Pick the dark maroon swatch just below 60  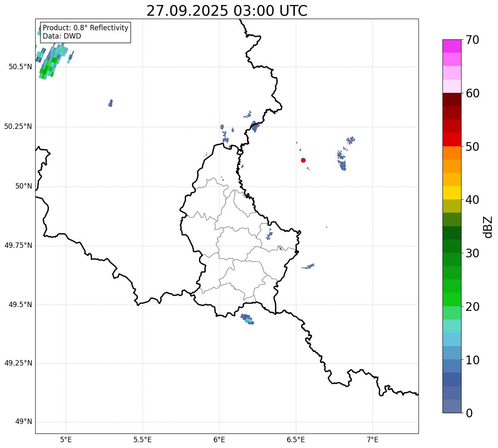[x=452, y=99]
